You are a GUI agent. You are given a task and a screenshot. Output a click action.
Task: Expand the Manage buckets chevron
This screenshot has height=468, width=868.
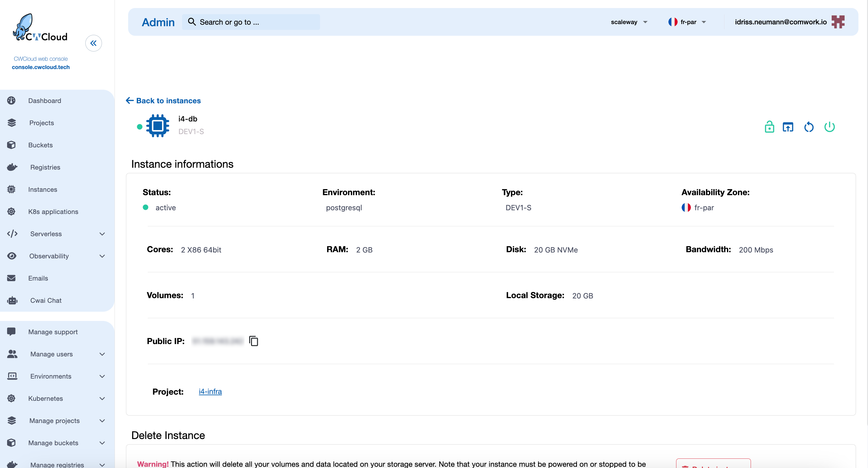(102, 443)
